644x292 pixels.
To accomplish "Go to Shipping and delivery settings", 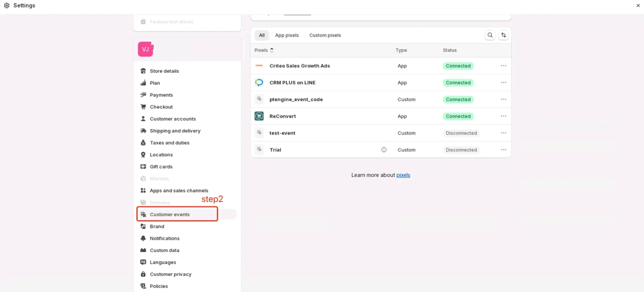I will [175, 131].
